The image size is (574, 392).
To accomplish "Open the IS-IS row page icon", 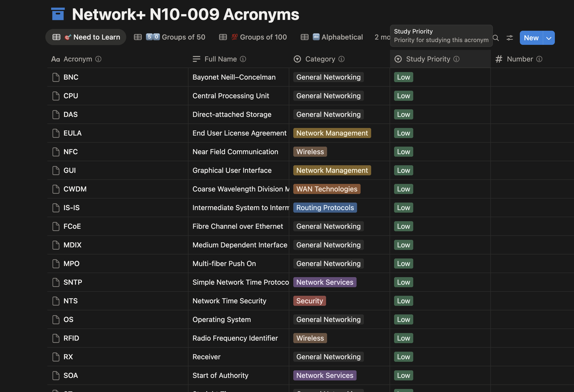I will coord(56,208).
